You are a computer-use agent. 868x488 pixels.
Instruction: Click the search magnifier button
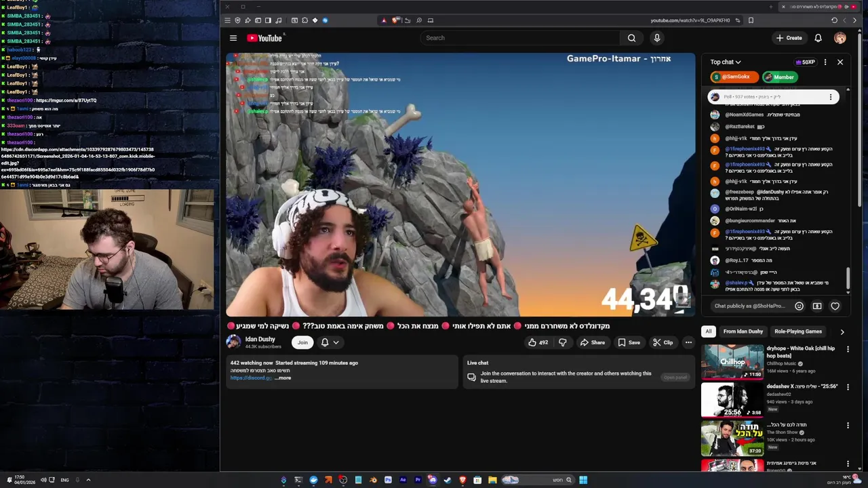(x=631, y=38)
